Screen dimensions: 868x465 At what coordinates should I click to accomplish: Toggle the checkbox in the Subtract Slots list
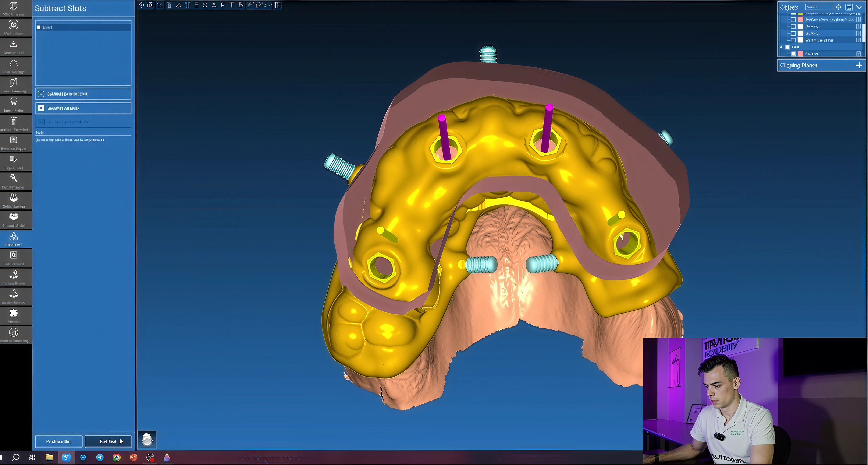tap(39, 27)
